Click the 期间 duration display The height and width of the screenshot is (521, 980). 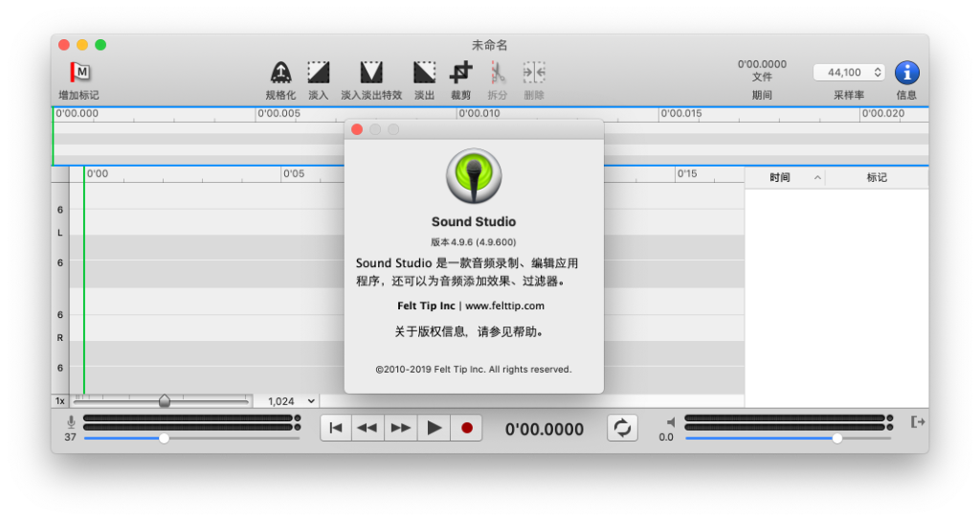point(762,70)
